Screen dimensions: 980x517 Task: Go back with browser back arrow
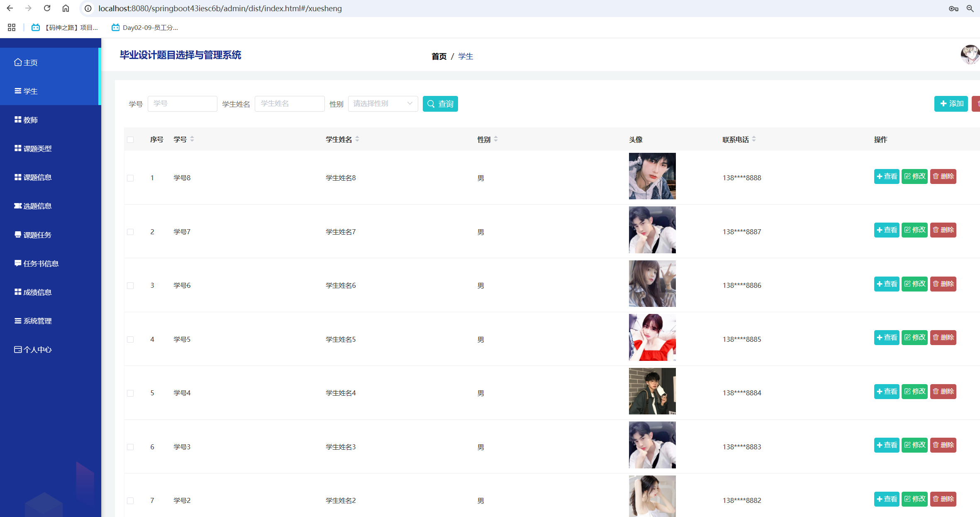[10, 8]
